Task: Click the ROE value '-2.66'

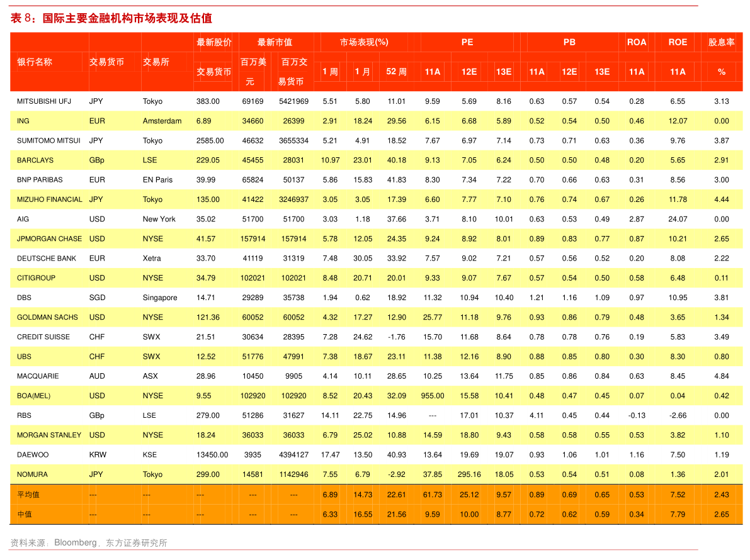Action: click(x=678, y=415)
